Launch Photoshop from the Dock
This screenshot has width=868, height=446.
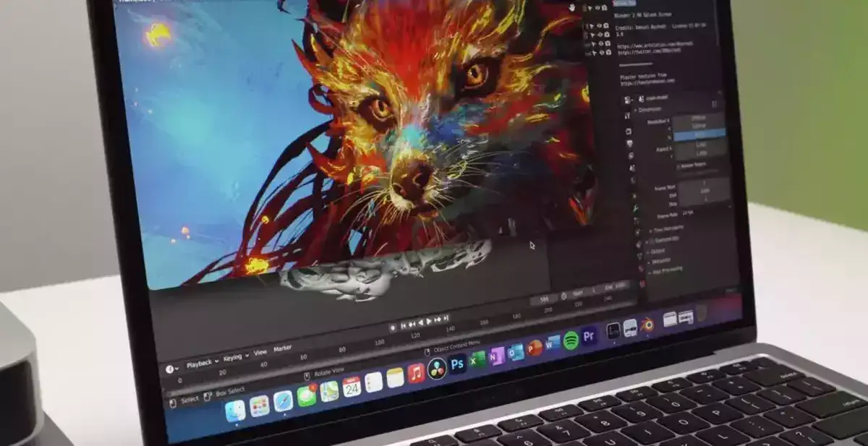tap(457, 364)
